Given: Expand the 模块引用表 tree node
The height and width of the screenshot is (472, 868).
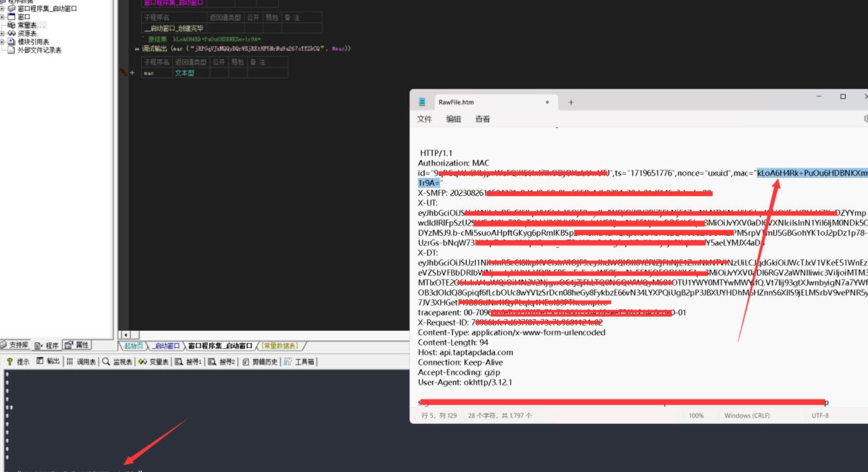Looking at the screenshot, I should pyautogui.click(x=3, y=42).
